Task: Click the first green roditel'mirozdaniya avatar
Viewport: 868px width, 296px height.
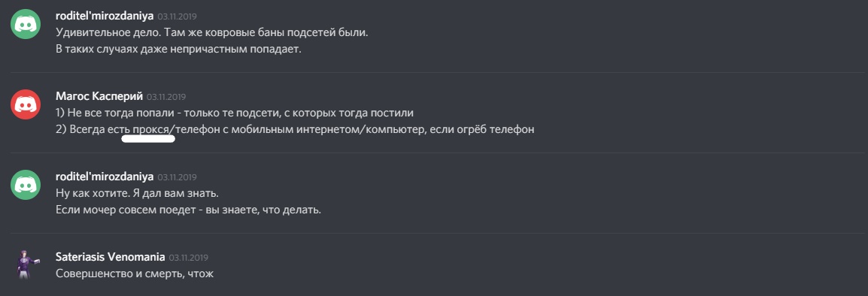Action: click(26, 24)
